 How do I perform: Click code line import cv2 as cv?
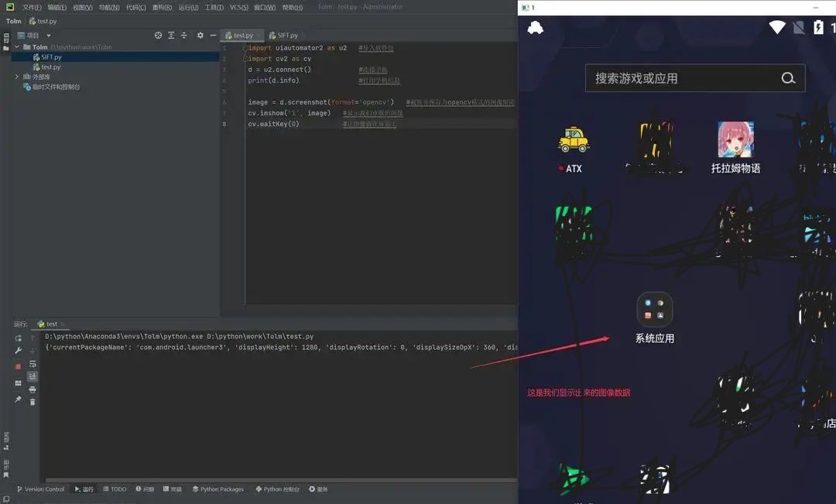(279, 59)
